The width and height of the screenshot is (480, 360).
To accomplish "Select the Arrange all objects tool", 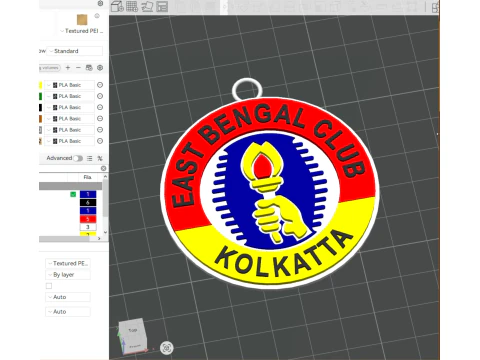I will [x=162, y=6].
